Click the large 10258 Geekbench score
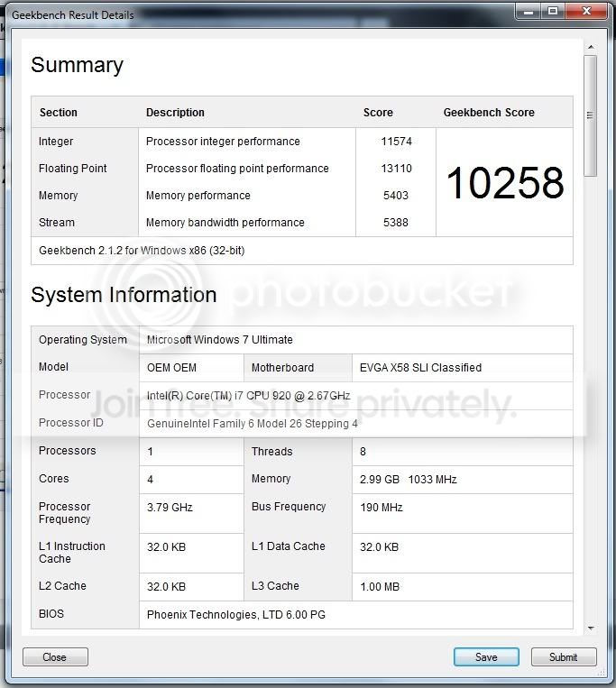 pos(504,183)
